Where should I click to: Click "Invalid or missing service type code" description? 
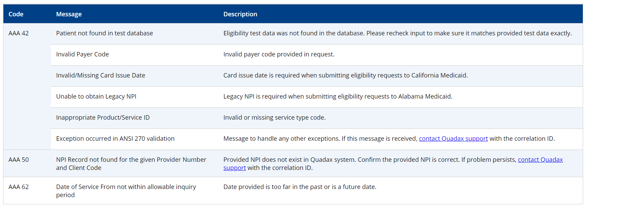coord(274,118)
